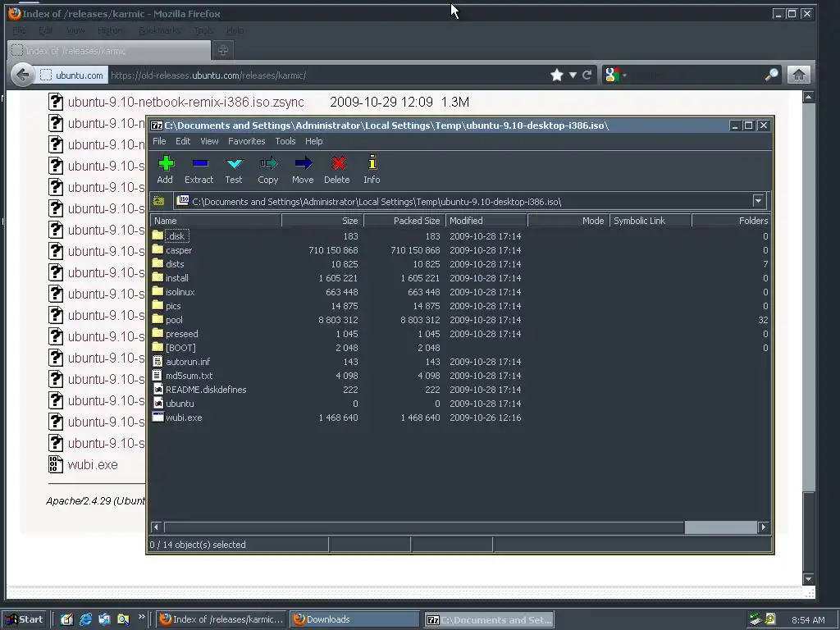Click the wubi.exe file icon in 7-Zip list
The image size is (840, 630).
click(157, 417)
